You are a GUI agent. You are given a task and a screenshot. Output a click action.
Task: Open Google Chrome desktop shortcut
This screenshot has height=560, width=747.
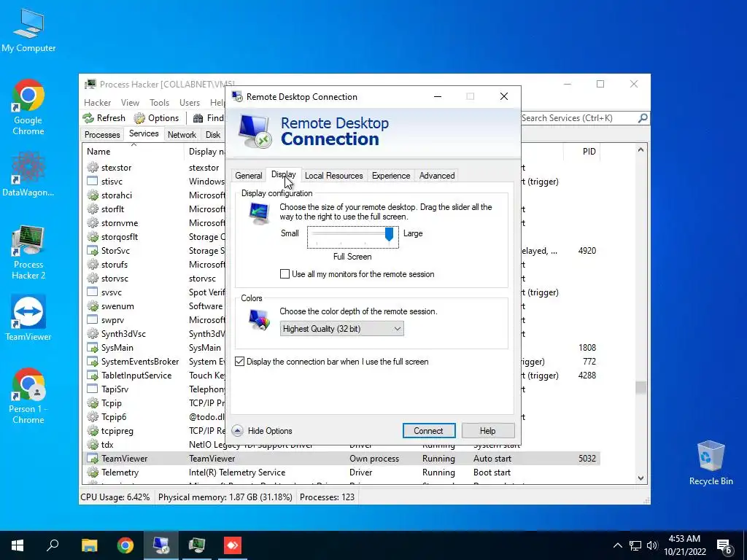point(28,106)
